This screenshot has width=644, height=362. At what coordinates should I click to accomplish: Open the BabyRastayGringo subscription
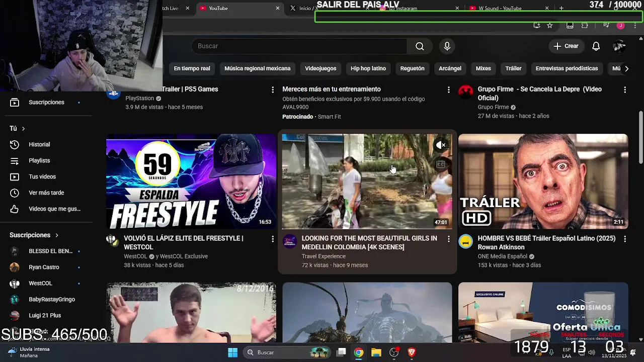click(46, 299)
